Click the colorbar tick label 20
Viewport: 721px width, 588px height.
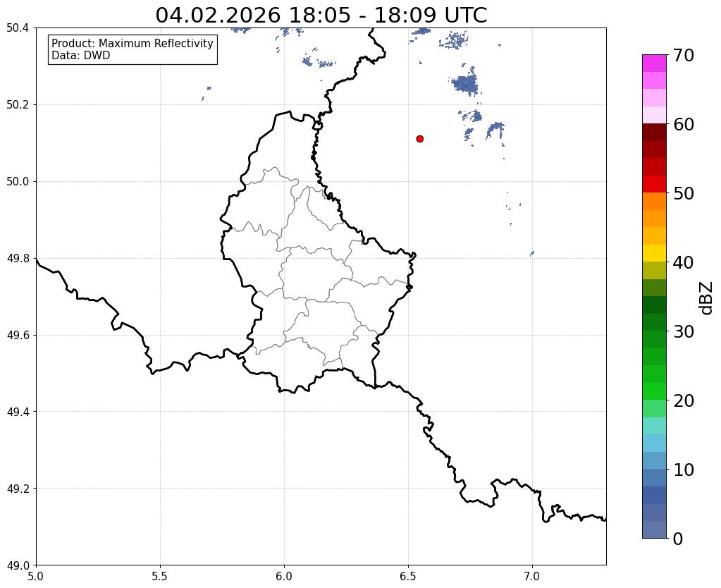[684, 400]
